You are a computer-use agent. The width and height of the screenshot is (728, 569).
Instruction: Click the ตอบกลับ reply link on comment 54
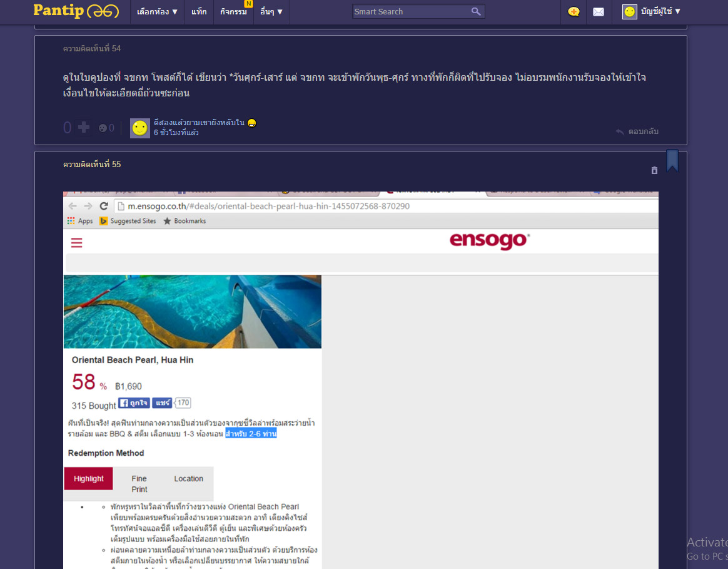click(637, 131)
